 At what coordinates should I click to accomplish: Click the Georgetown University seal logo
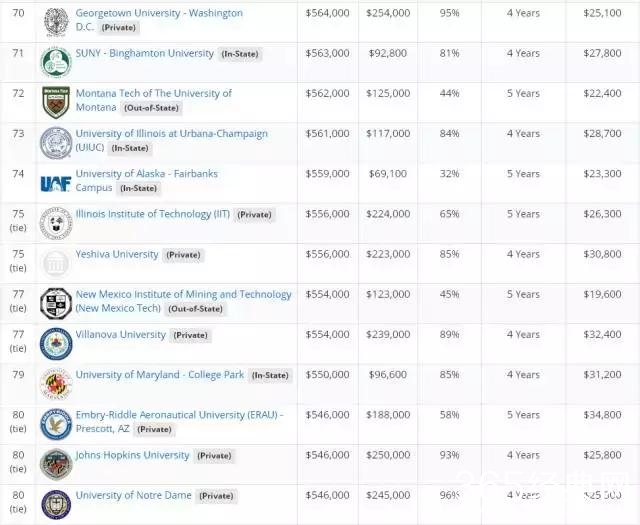pos(55,21)
